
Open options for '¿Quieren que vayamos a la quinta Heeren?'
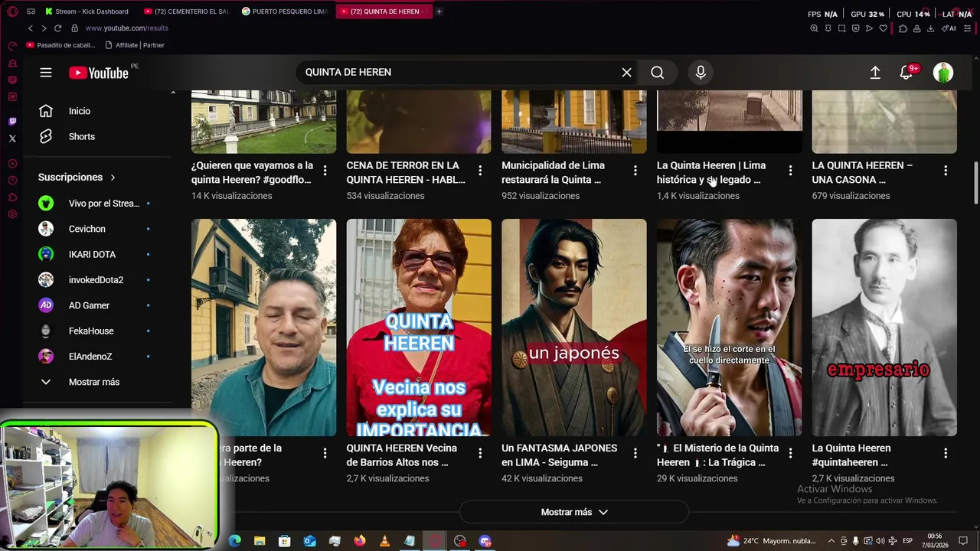tap(325, 170)
